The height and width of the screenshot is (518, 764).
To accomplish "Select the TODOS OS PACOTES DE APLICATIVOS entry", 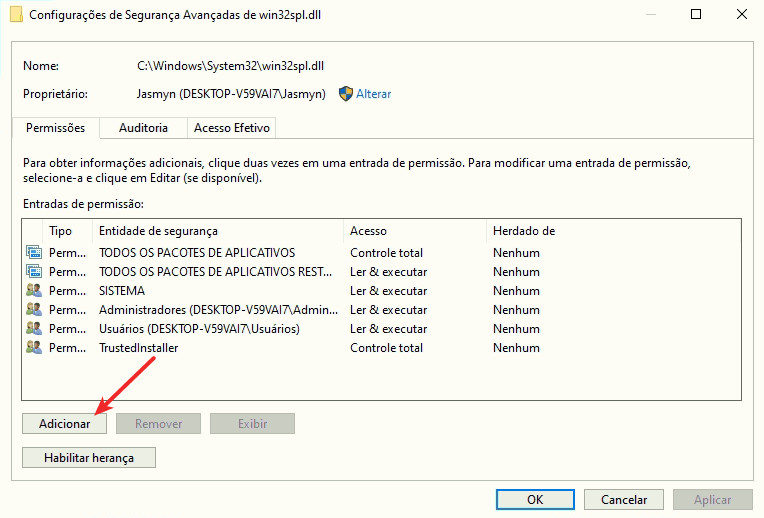I will 382,252.
